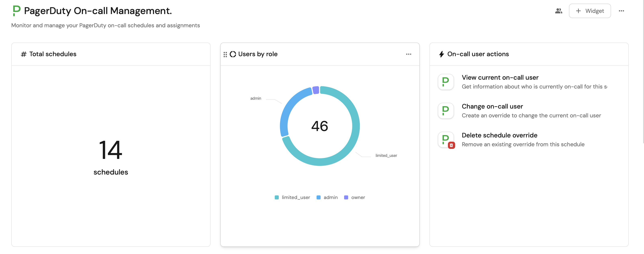The image size is (644, 254).
Task: Click the Delete schedule override trash icon
Action: coord(451,145)
